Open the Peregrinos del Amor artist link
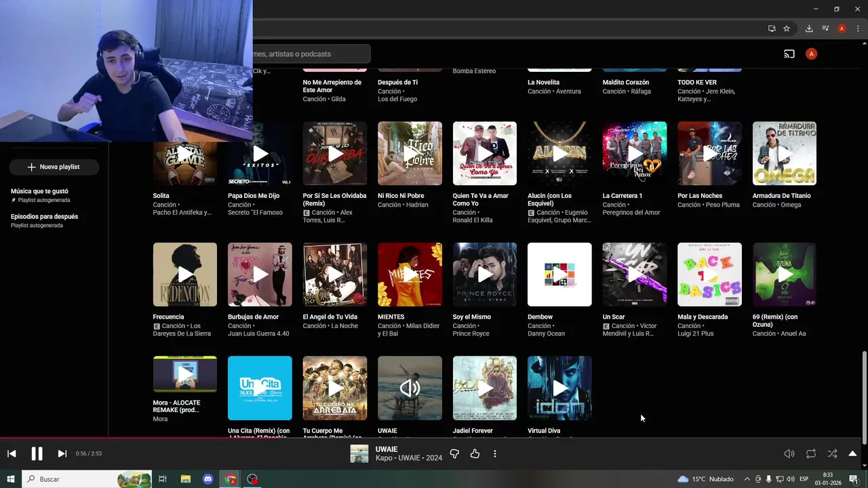 point(631,212)
